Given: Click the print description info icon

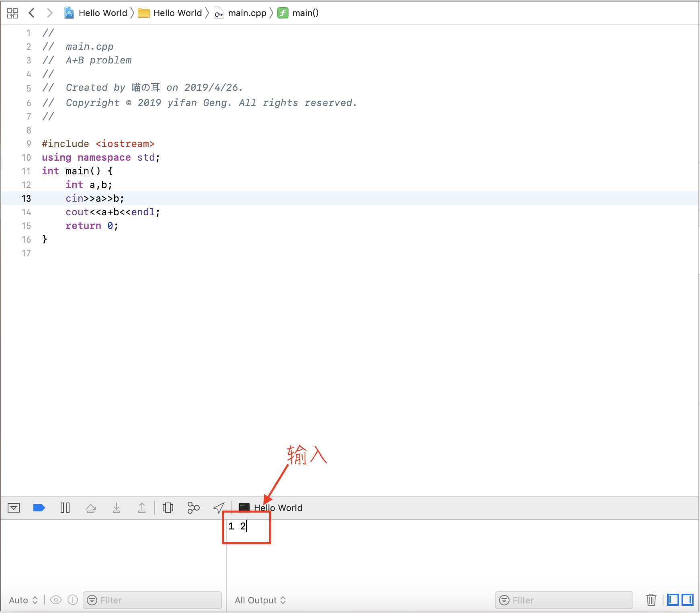Looking at the screenshot, I should [73, 600].
